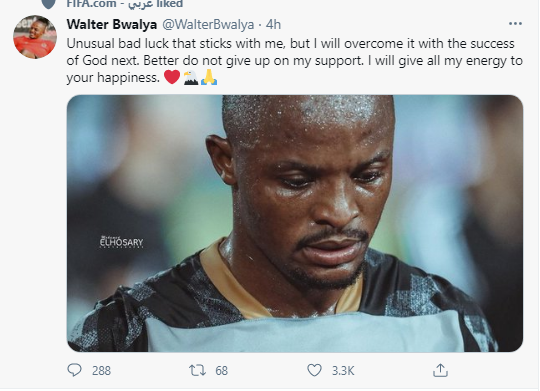Click the FIFA.com liked context label

(125, 4)
